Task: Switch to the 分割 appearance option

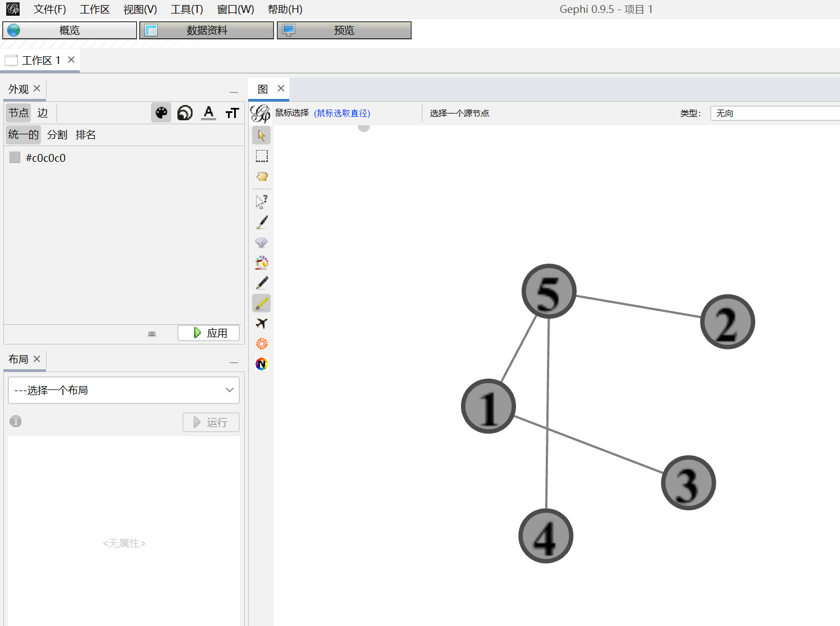Action: (x=57, y=135)
